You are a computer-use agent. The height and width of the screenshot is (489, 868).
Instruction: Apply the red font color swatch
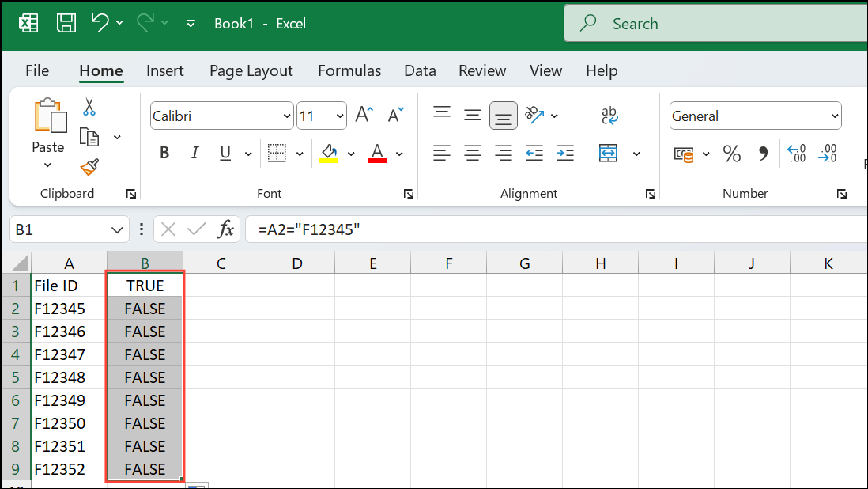point(377,154)
